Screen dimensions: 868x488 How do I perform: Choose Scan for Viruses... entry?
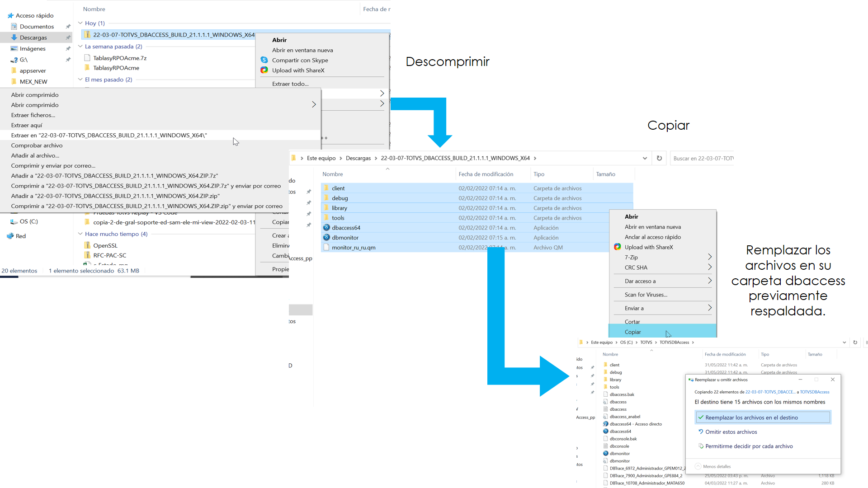click(646, 295)
